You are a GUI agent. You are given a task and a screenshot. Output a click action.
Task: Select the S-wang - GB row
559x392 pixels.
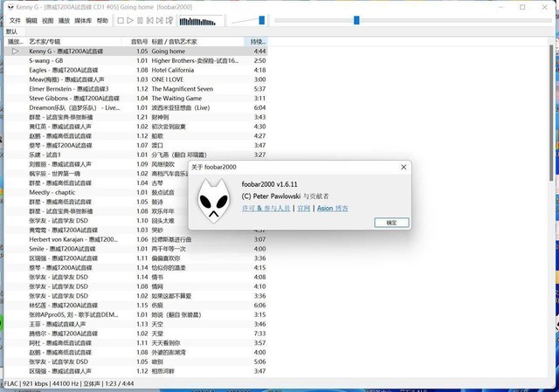[136, 60]
